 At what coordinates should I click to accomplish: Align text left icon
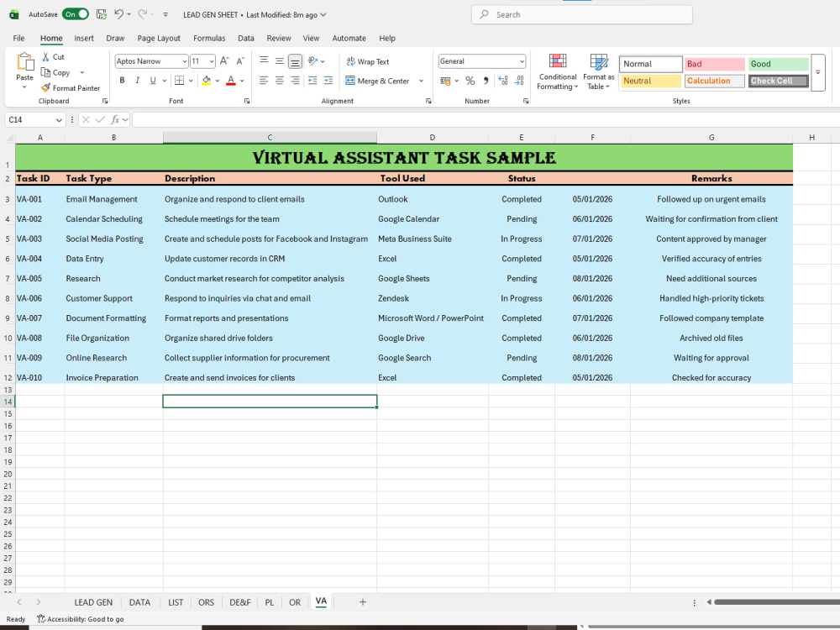[x=264, y=81]
